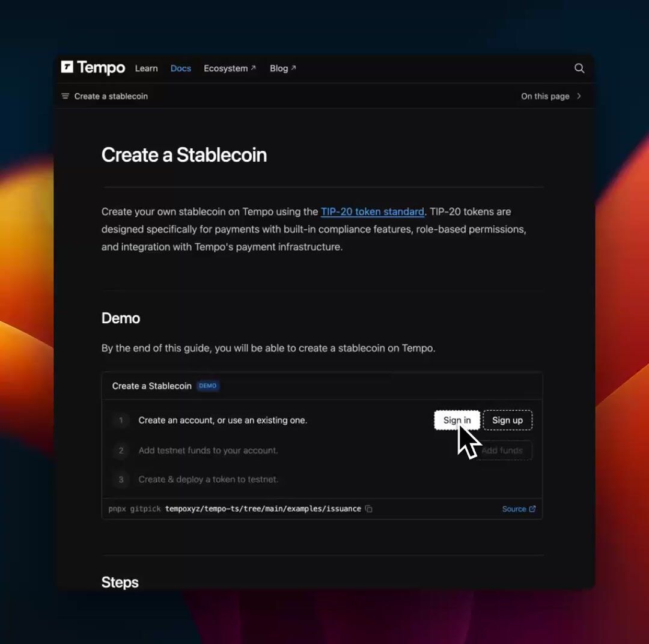Open the sidebar menu hamburger icon
The width and height of the screenshot is (649, 644).
click(x=65, y=96)
